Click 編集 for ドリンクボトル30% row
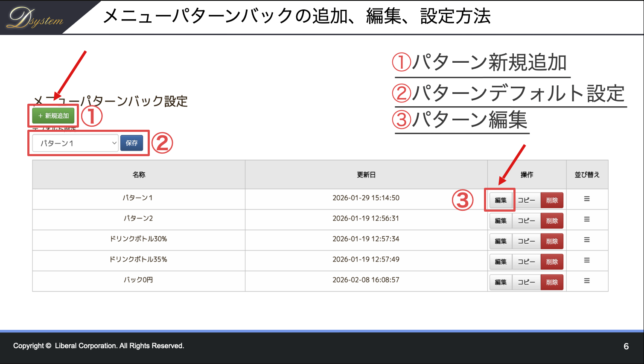The width and height of the screenshot is (644, 364). 501,241
